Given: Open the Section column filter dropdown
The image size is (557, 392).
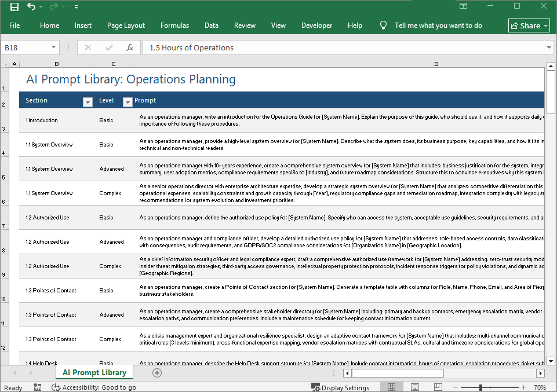Looking at the screenshot, I should click(88, 102).
